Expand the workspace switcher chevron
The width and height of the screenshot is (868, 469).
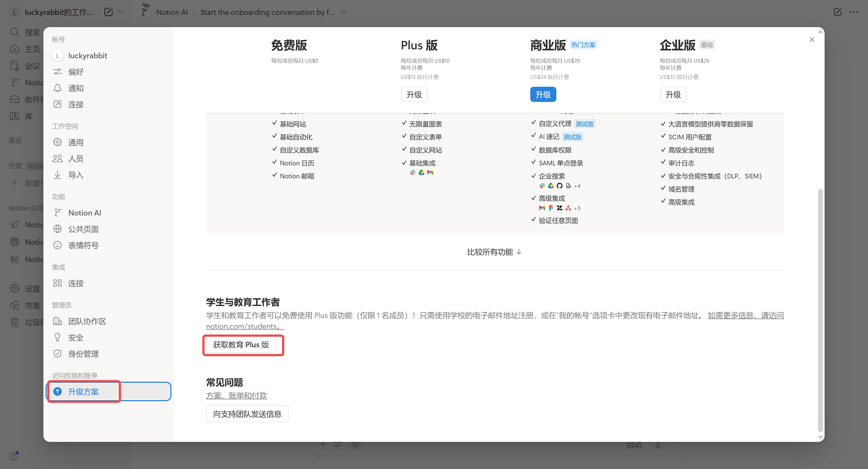point(121,12)
